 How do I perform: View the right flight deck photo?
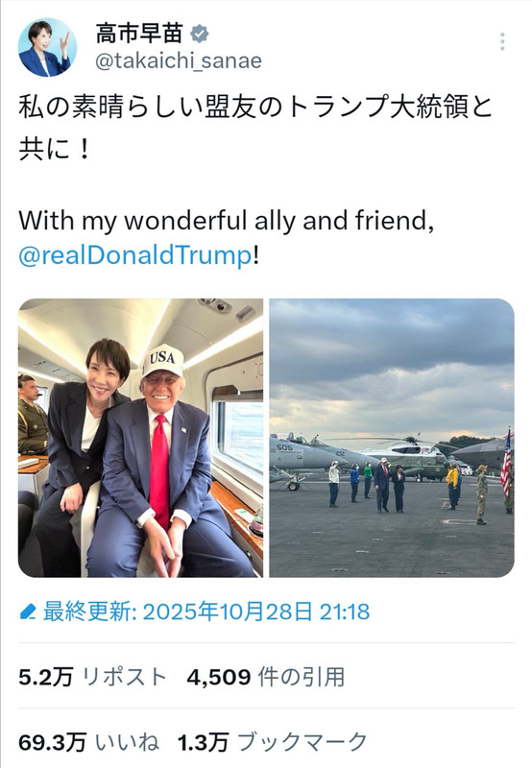[x=392, y=438]
